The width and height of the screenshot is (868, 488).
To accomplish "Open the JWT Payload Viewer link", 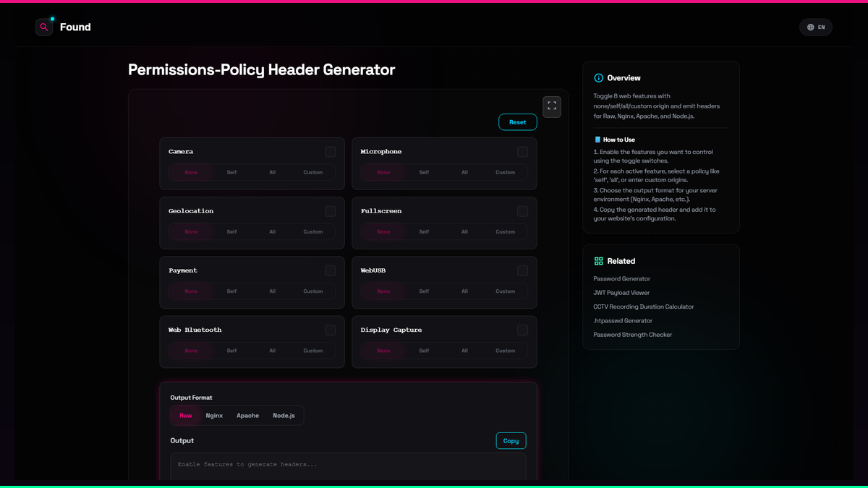I will pos(621,293).
